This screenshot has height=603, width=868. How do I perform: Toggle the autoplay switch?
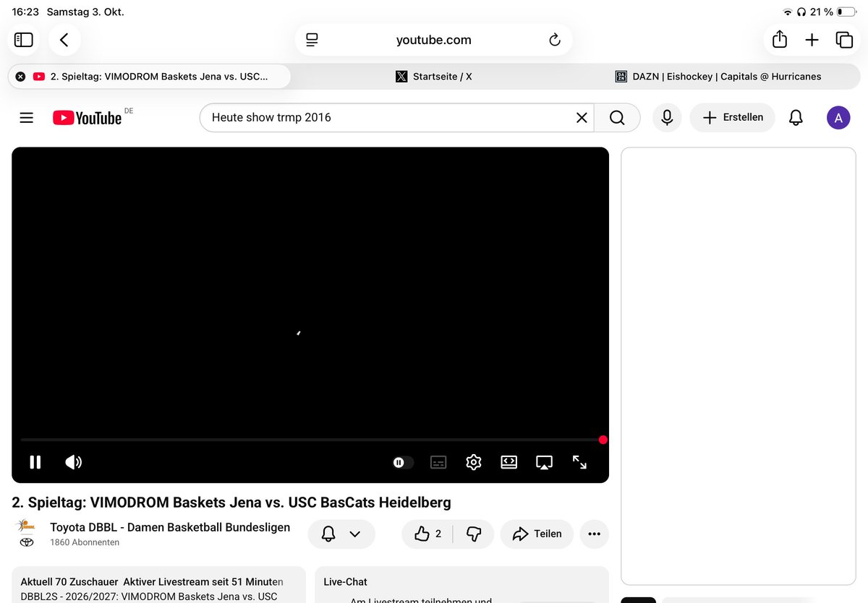click(x=403, y=463)
